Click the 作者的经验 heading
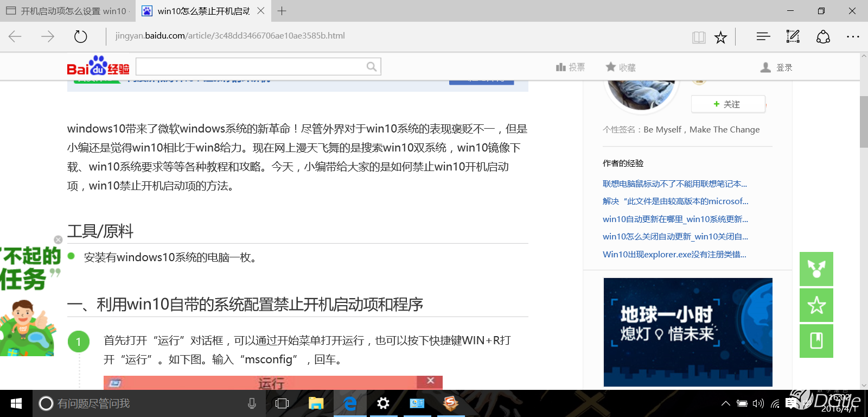 pyautogui.click(x=623, y=163)
